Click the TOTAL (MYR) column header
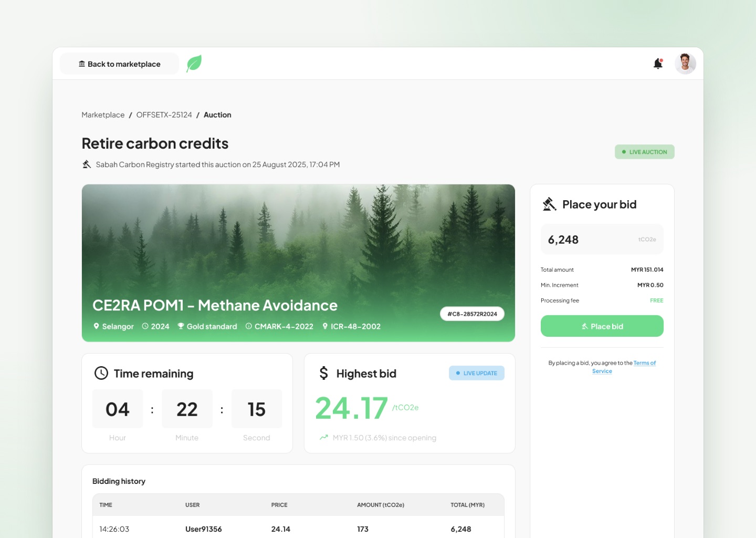 coord(468,505)
